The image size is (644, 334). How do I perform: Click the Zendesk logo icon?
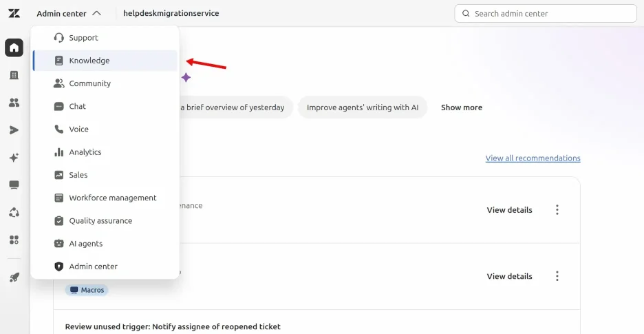pos(14,13)
